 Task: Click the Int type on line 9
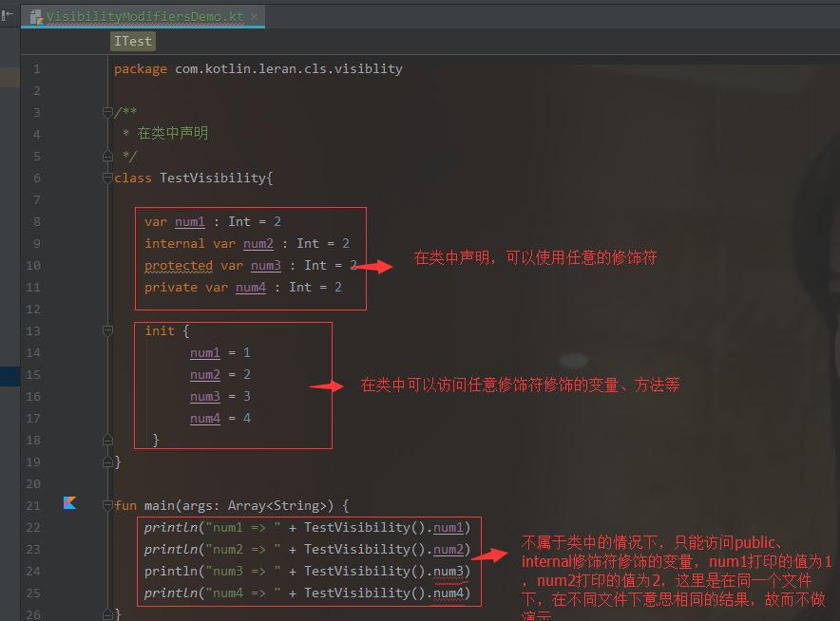(x=308, y=244)
